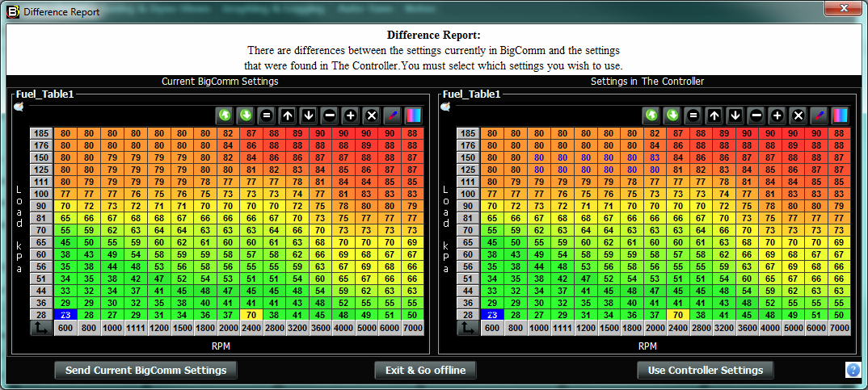
Task: Click the equals set-value icon in Current BigComm toolbar
Action: tap(266, 115)
